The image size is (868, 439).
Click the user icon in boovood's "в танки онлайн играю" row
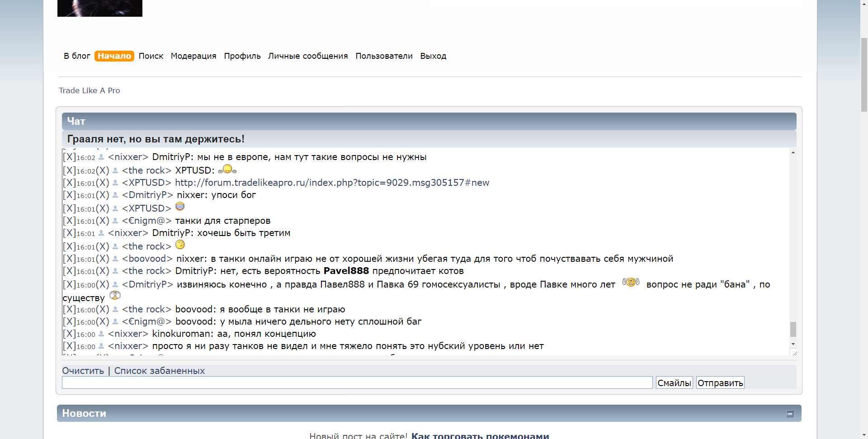coord(115,259)
